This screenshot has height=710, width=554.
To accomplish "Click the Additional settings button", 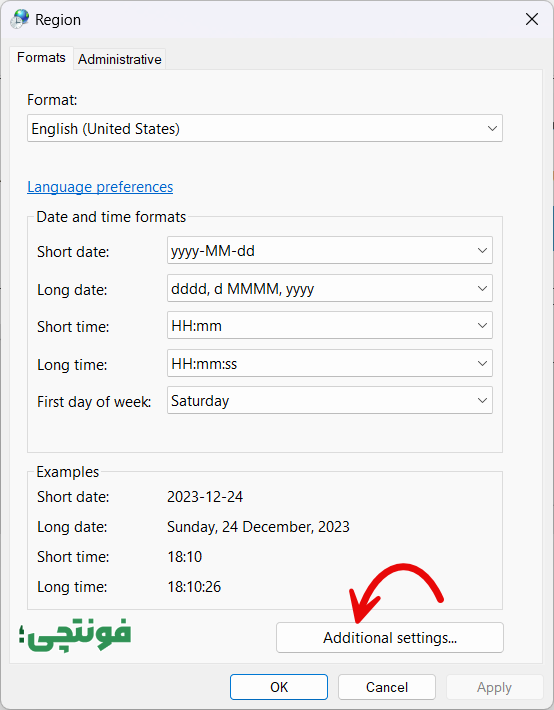I will click(x=390, y=638).
